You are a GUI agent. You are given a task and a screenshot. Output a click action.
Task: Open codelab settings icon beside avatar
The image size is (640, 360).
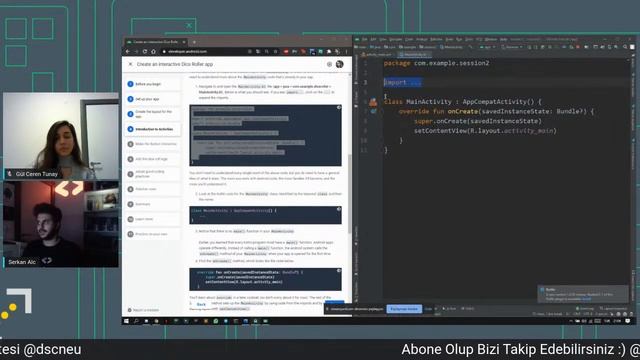(x=329, y=64)
